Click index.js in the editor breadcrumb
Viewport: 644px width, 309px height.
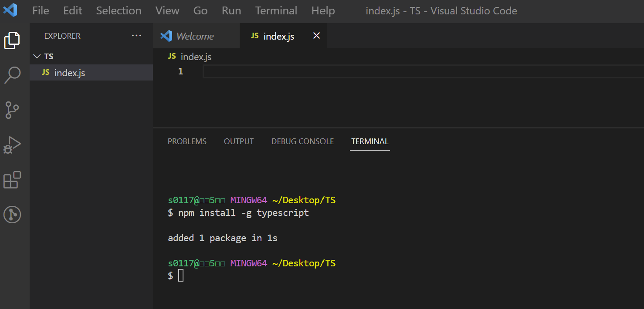[x=196, y=57]
